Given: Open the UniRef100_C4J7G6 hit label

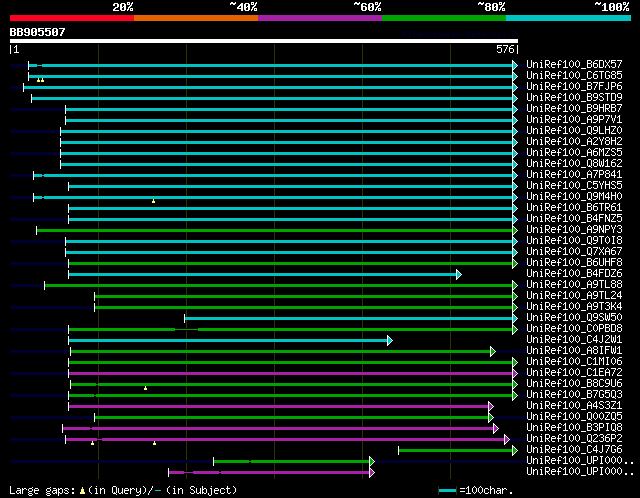Looking at the screenshot, I should click(574, 449).
